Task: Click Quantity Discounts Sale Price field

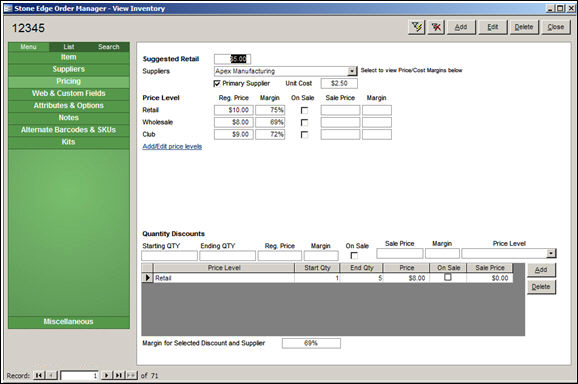Action: point(400,253)
